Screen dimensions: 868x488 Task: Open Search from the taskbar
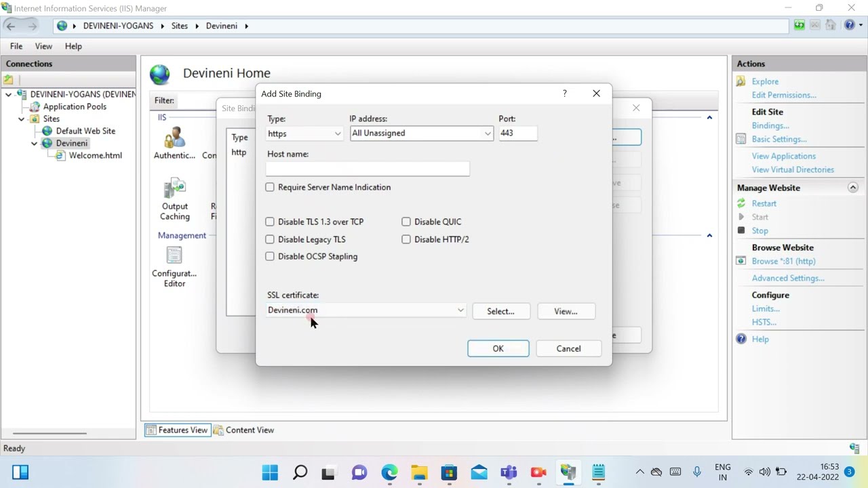pyautogui.click(x=300, y=472)
